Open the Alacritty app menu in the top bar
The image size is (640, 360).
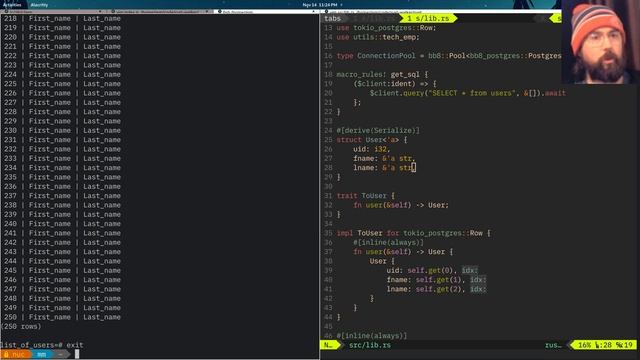39,5
